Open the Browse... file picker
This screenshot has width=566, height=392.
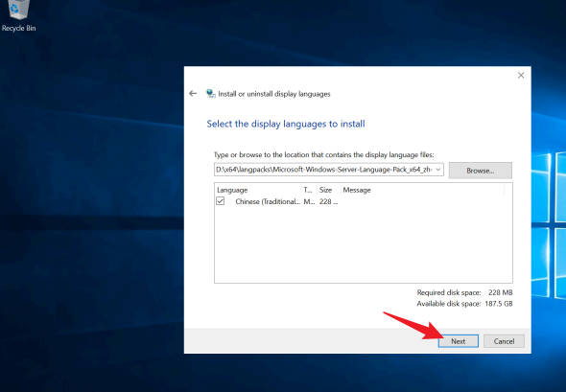coord(480,171)
